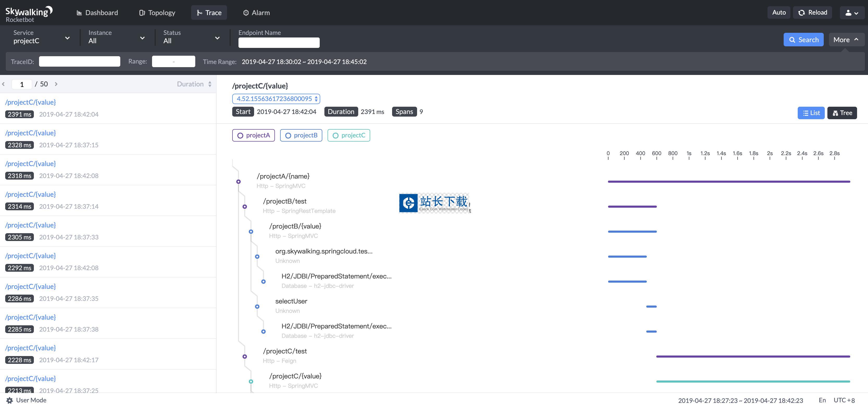
Task: Click the /projectC/test span node circle
Action: (x=245, y=357)
